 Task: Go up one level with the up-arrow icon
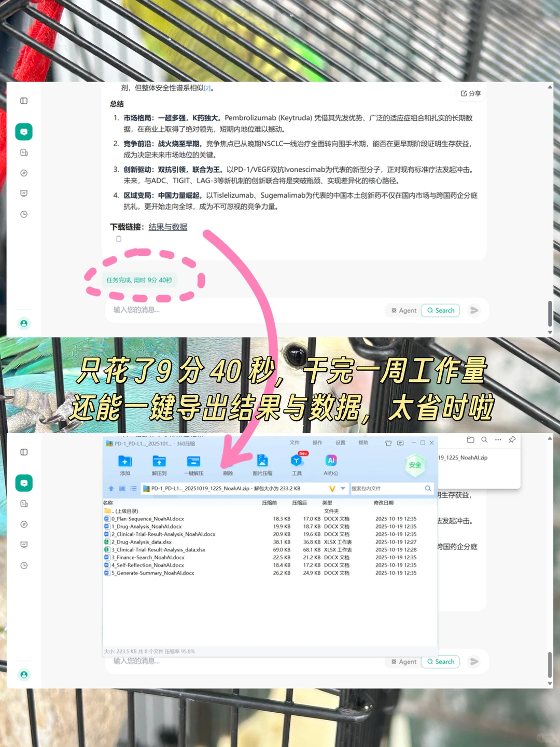point(111,488)
